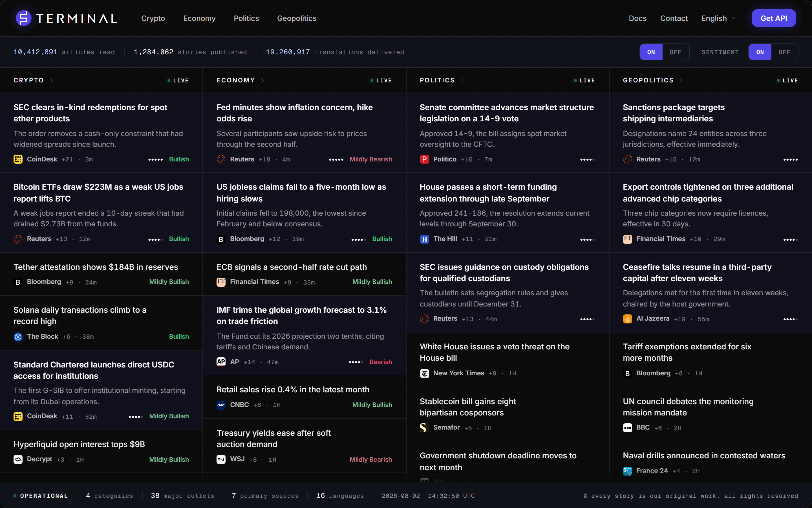Click Decrypt icon on Hyperliquid story
This screenshot has width=812, height=508.
18,459
